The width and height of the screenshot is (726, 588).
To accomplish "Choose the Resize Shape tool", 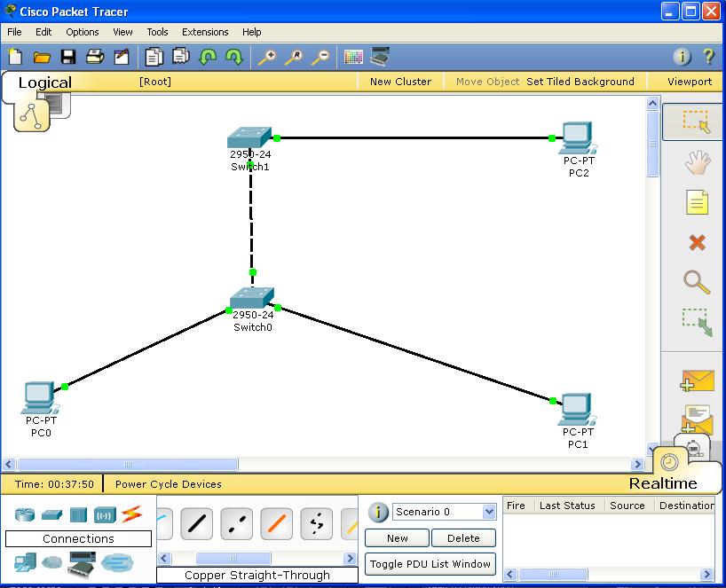I will pos(698,322).
